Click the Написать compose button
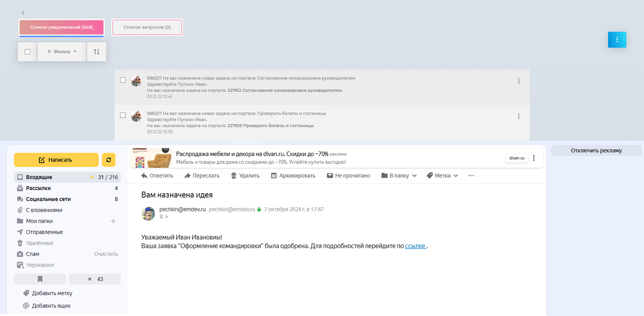644x316 pixels. (56, 160)
